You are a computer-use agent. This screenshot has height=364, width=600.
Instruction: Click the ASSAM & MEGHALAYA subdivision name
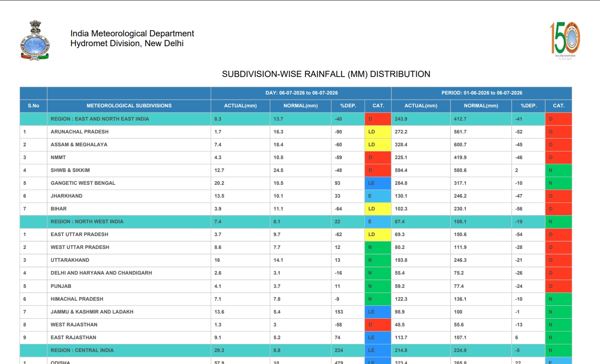click(x=79, y=145)
